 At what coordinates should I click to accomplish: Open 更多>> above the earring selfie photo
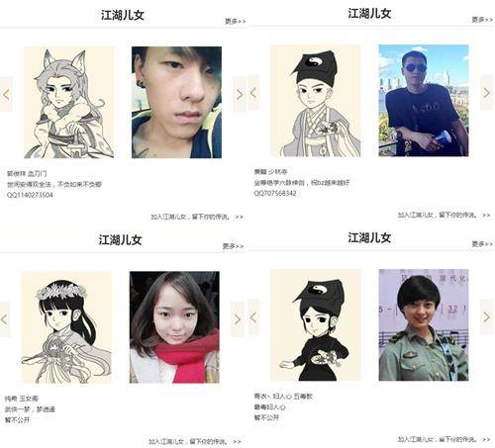(x=236, y=22)
